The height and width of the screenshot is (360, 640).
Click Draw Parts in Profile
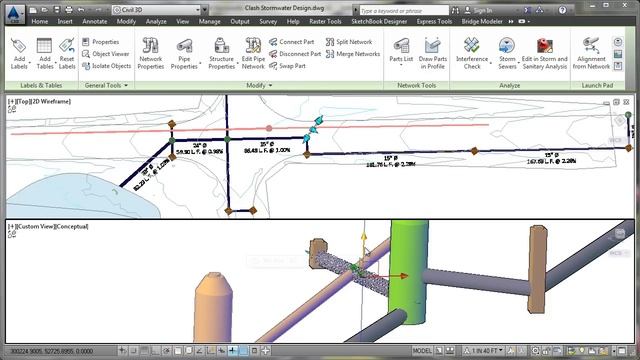pyautogui.click(x=433, y=53)
